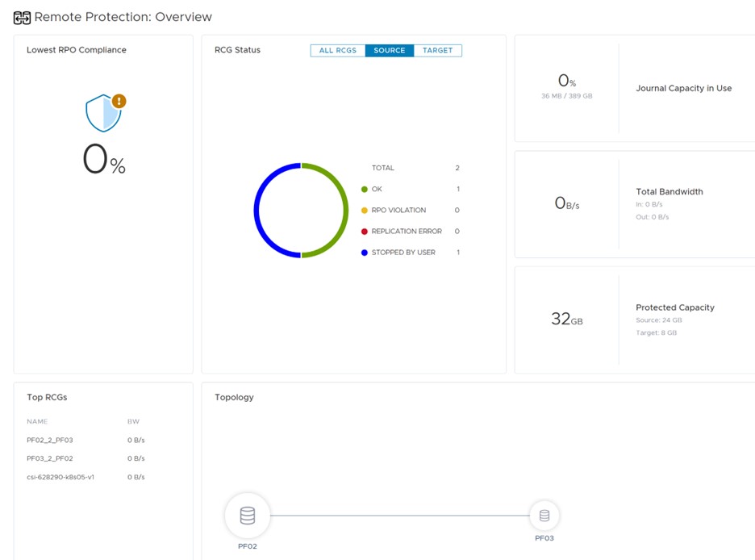The width and height of the screenshot is (755, 560).
Task: Select the PF02 system node icon
Action: (x=248, y=516)
